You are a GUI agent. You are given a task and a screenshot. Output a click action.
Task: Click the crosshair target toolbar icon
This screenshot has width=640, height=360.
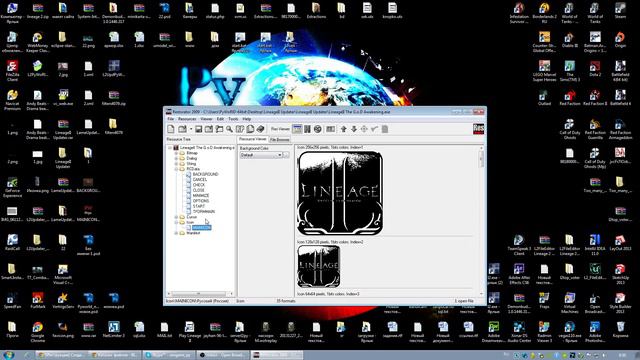pyautogui.click(x=364, y=129)
